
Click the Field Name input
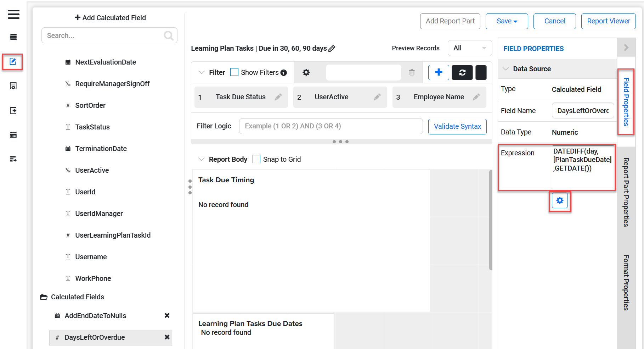(583, 111)
